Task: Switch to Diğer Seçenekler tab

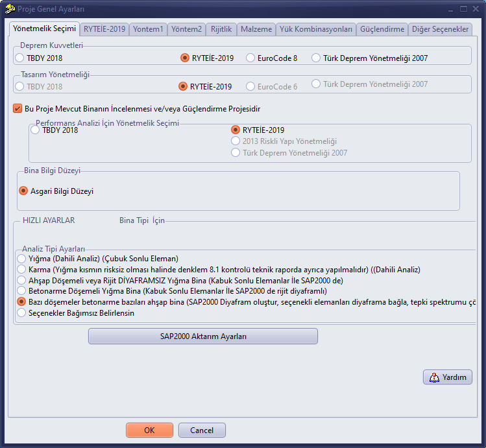Action: click(440, 29)
